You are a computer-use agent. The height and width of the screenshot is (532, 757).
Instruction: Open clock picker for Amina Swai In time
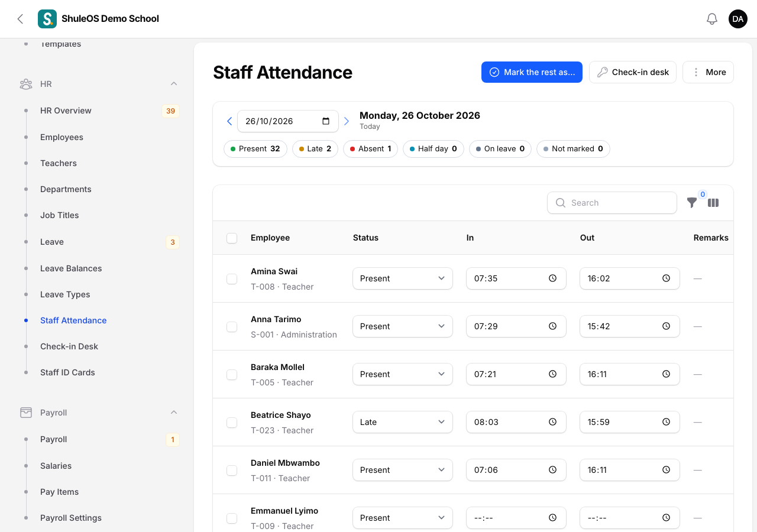(552, 278)
